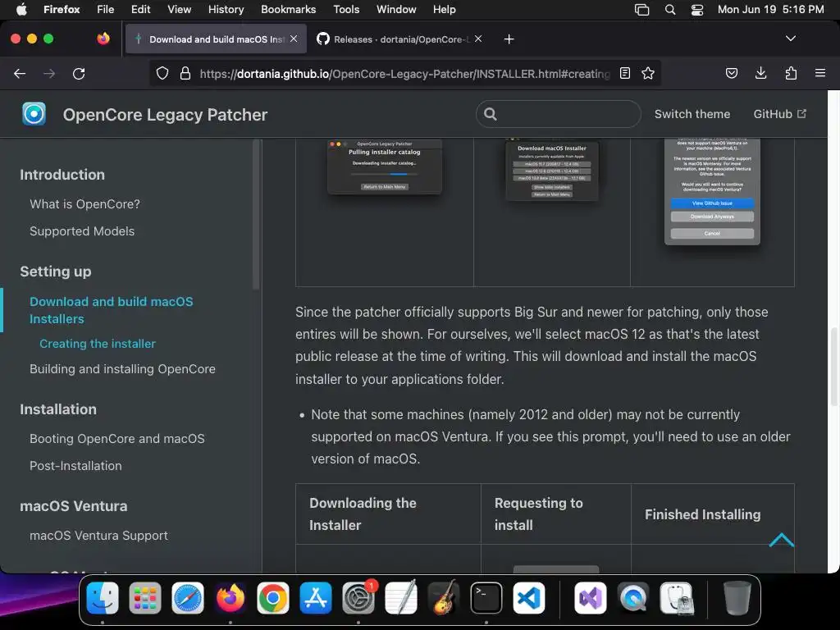Click the OpenCore Legacy Patcher site title
The image size is (840, 630).
(165, 115)
